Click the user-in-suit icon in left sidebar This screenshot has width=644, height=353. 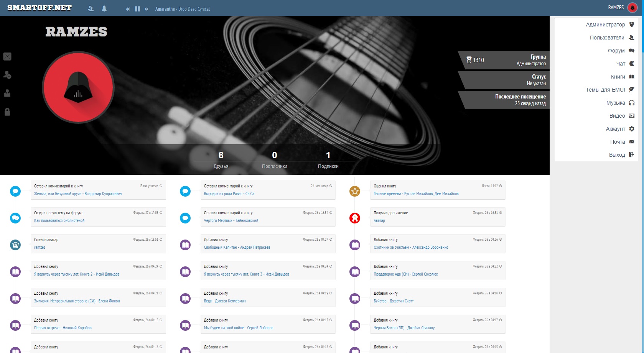click(x=7, y=93)
